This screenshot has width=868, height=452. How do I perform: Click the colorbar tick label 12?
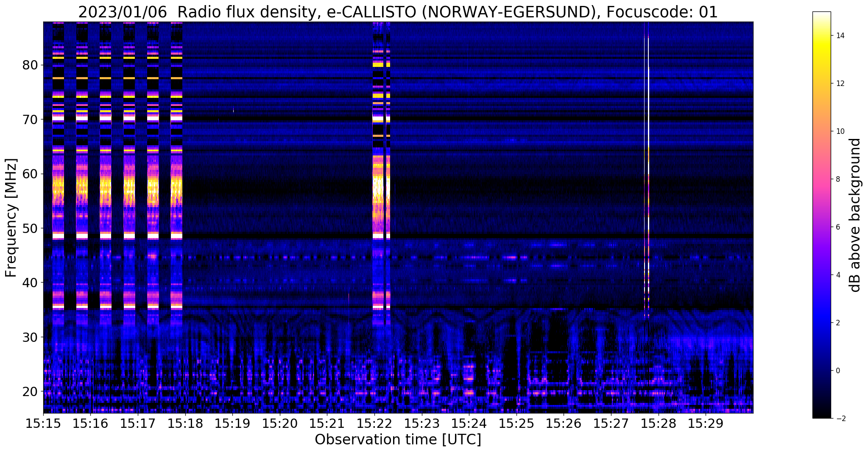click(x=840, y=83)
